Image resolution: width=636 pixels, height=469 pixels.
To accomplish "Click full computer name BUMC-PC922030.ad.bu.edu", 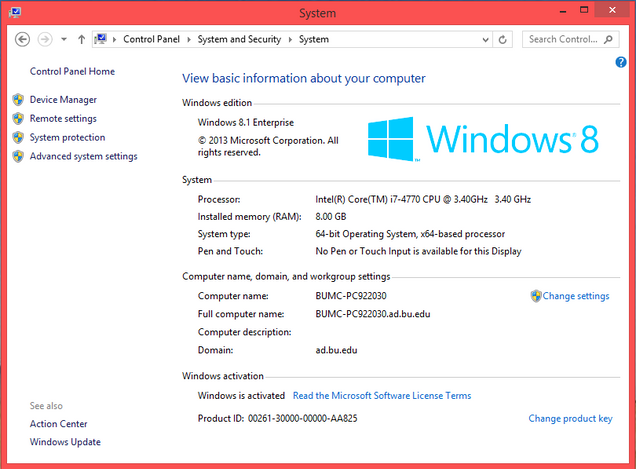I will 373,314.
